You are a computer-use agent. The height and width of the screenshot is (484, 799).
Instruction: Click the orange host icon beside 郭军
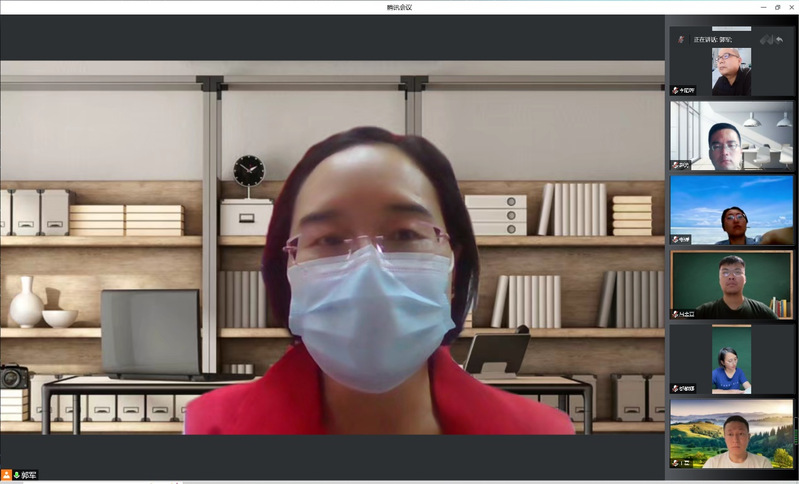[x=6, y=475]
